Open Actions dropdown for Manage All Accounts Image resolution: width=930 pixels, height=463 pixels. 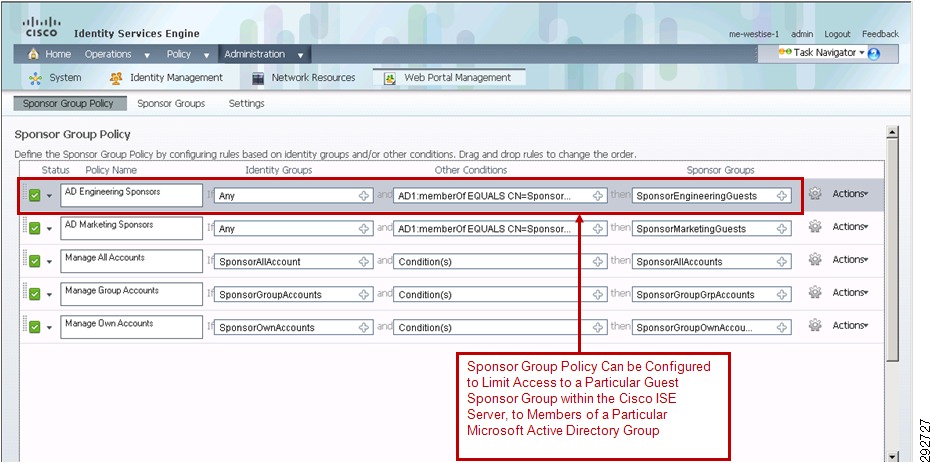point(850,260)
